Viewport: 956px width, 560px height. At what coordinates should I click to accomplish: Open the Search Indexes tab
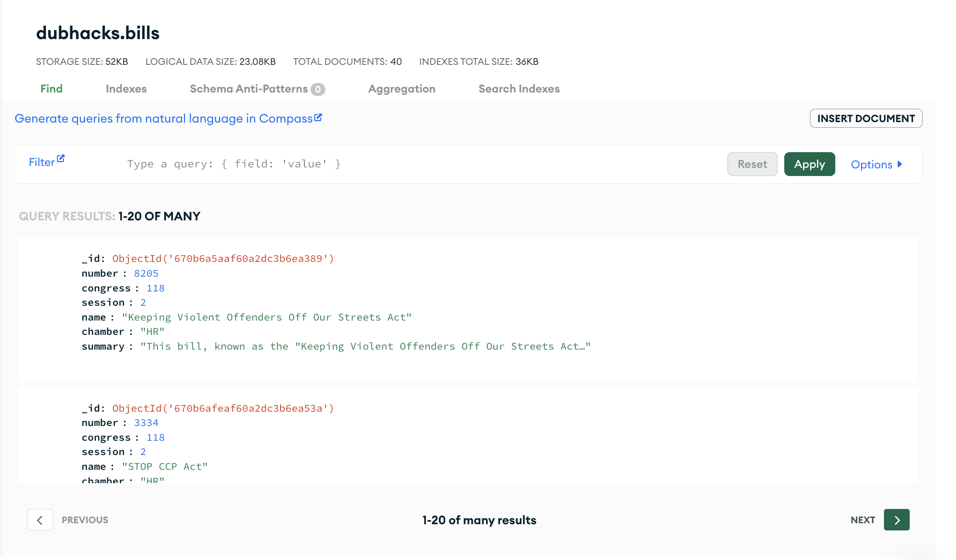(x=519, y=89)
